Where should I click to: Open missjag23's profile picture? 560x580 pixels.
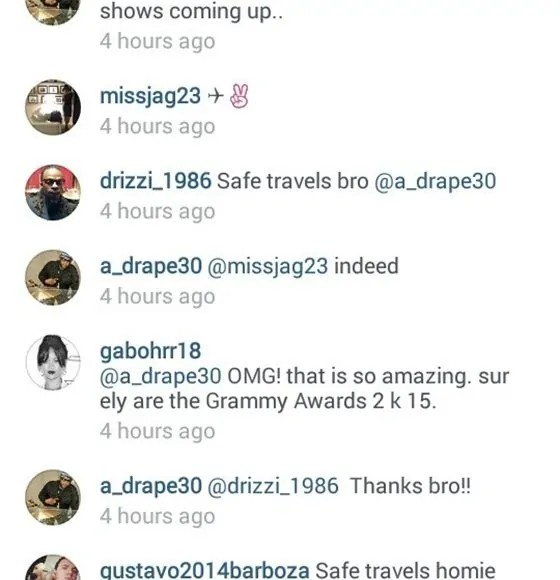53,107
